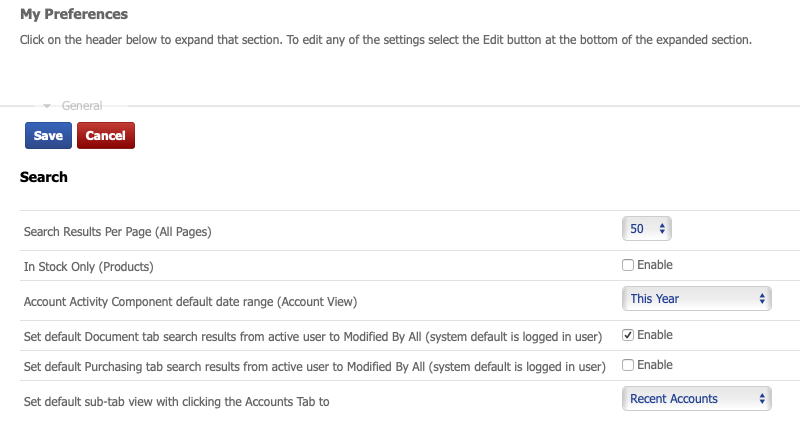The width and height of the screenshot is (800, 430).
Task: Collapse the General section triangle icon
Action: 47,105
